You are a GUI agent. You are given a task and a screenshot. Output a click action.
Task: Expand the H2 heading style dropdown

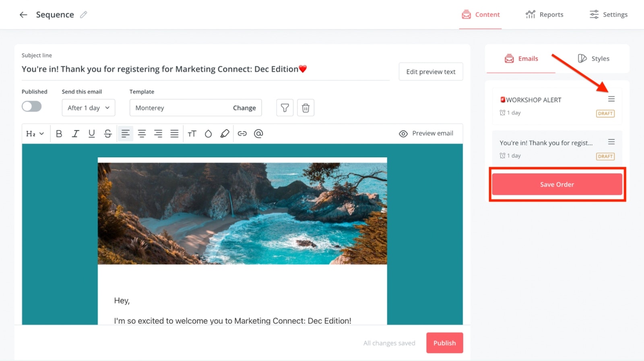tap(35, 134)
